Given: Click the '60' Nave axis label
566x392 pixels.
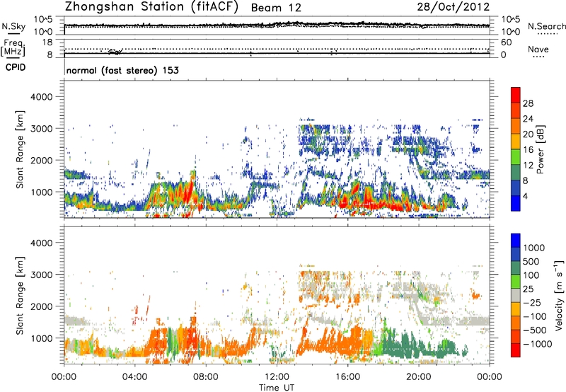Looking at the screenshot, I should (x=506, y=42).
